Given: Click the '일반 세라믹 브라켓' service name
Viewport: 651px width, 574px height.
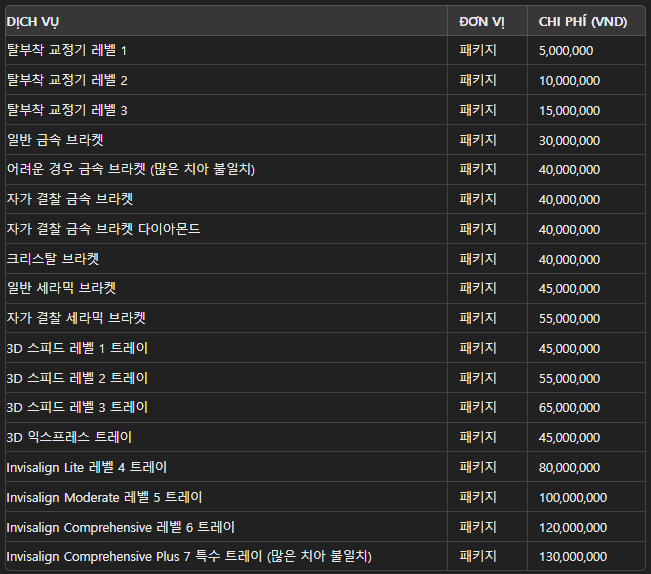Looking at the screenshot, I should coord(61,288).
